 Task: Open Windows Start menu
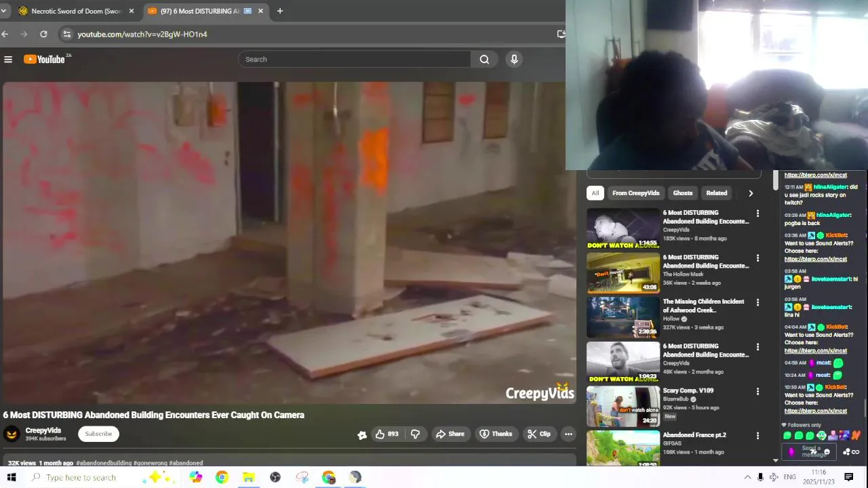click(12, 477)
